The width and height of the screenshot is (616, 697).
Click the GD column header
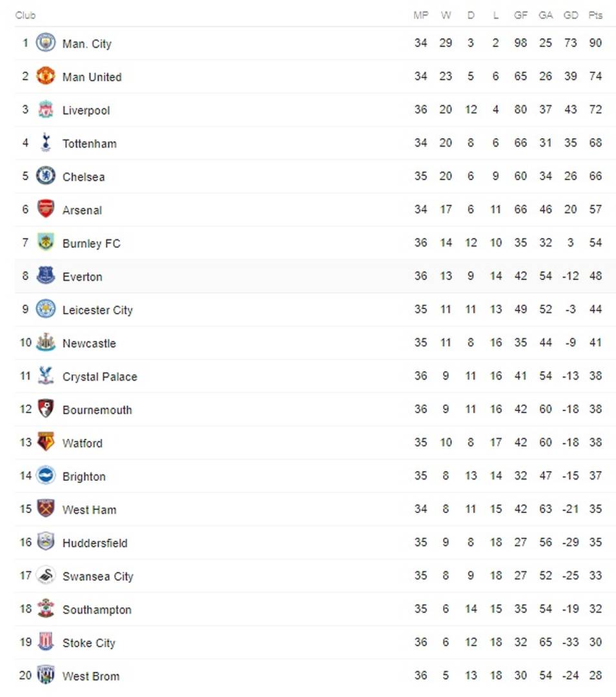(x=571, y=15)
